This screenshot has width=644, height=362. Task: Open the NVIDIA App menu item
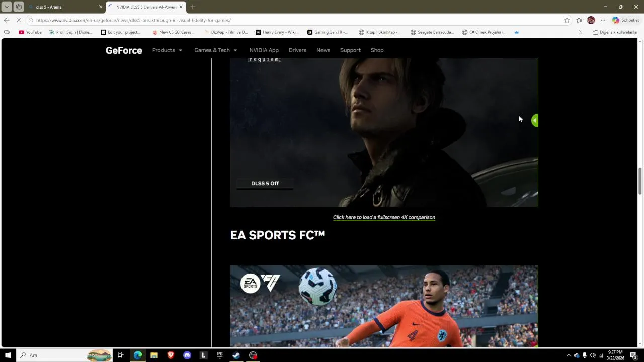point(264,50)
